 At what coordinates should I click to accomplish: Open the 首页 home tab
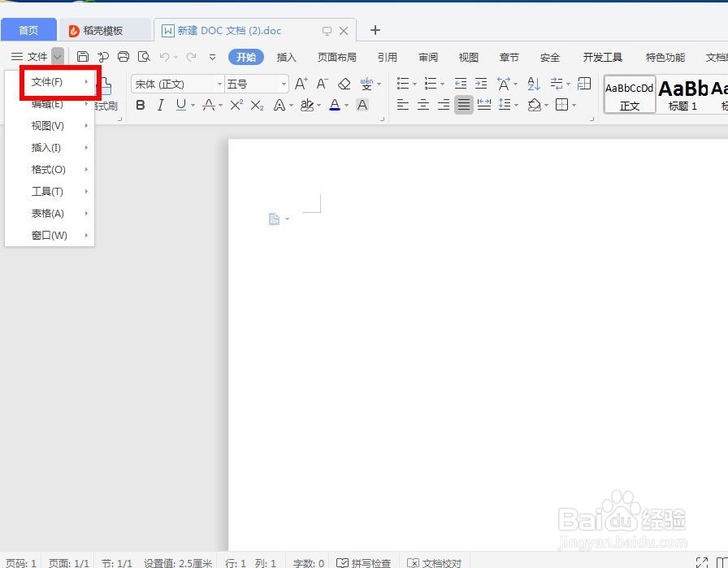28,30
